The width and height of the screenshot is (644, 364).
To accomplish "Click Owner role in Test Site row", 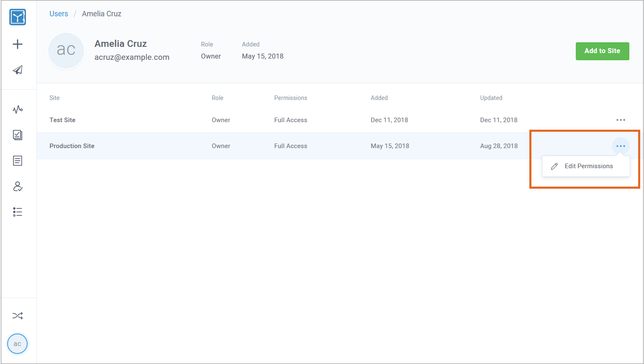I will point(221,120).
